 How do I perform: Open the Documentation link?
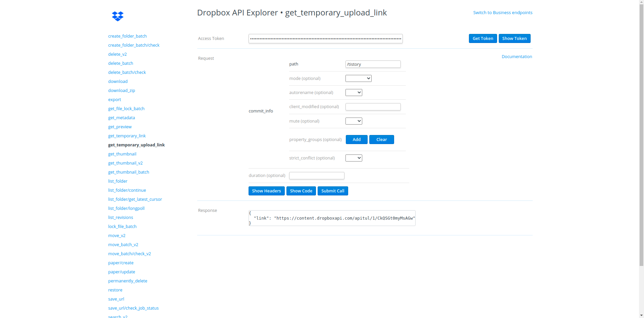517,56
